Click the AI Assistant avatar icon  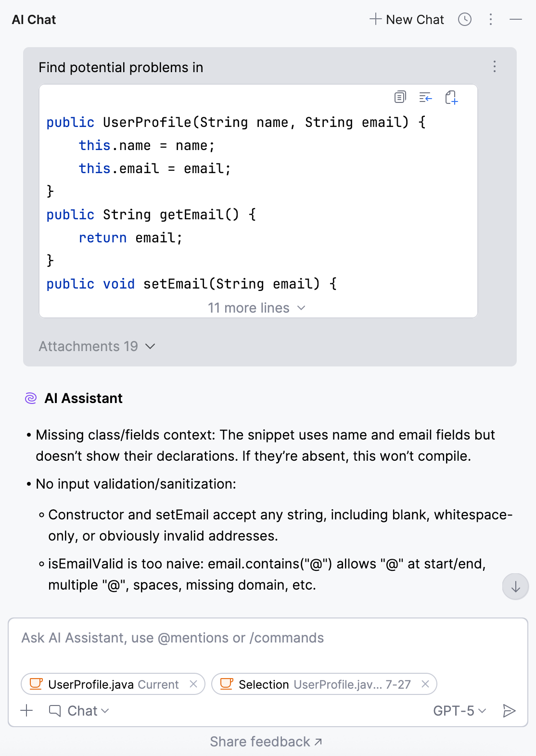click(x=31, y=398)
